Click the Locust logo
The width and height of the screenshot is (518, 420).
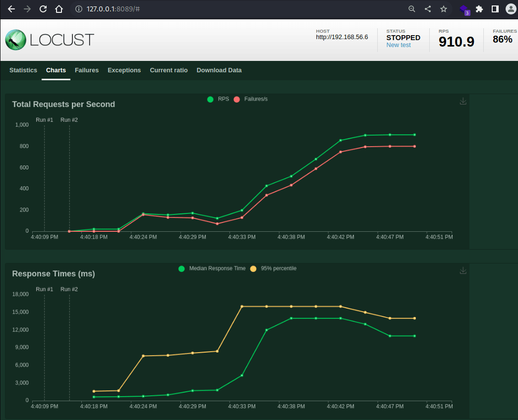coord(50,40)
